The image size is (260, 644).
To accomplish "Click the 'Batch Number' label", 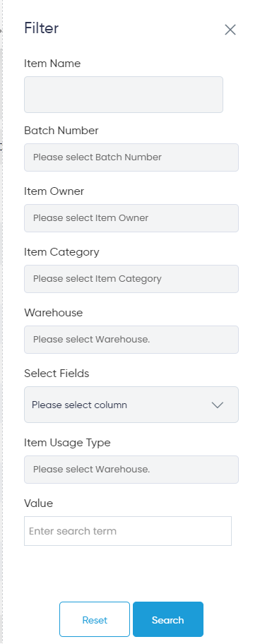I will 61,131.
